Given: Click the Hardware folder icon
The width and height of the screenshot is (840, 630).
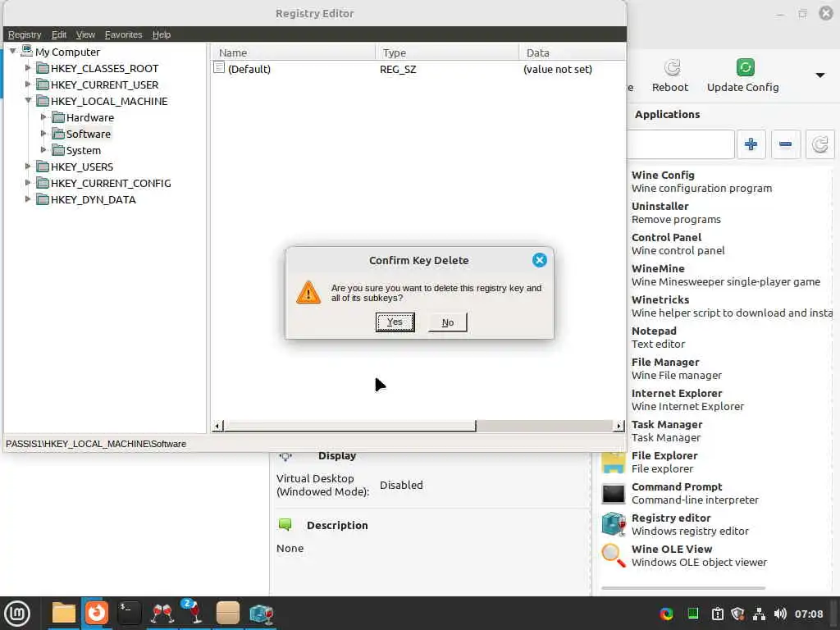Looking at the screenshot, I should click(58, 117).
